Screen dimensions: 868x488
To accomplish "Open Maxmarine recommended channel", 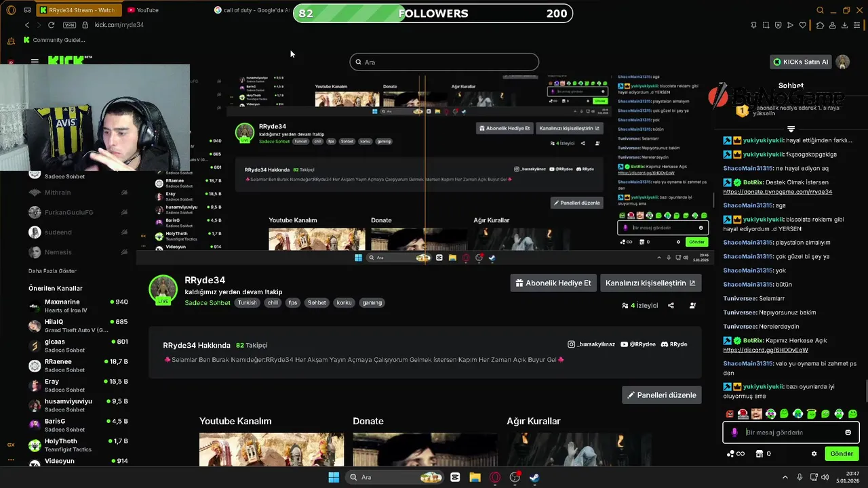I will pos(78,306).
